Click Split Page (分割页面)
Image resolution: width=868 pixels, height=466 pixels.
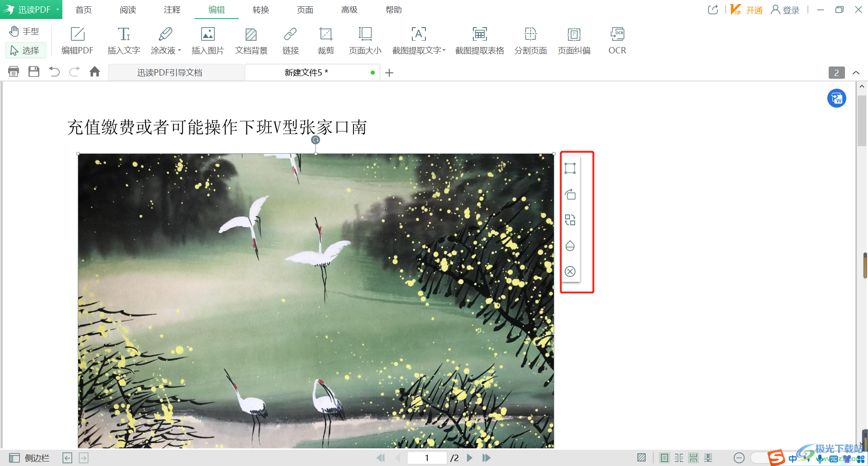click(x=530, y=41)
